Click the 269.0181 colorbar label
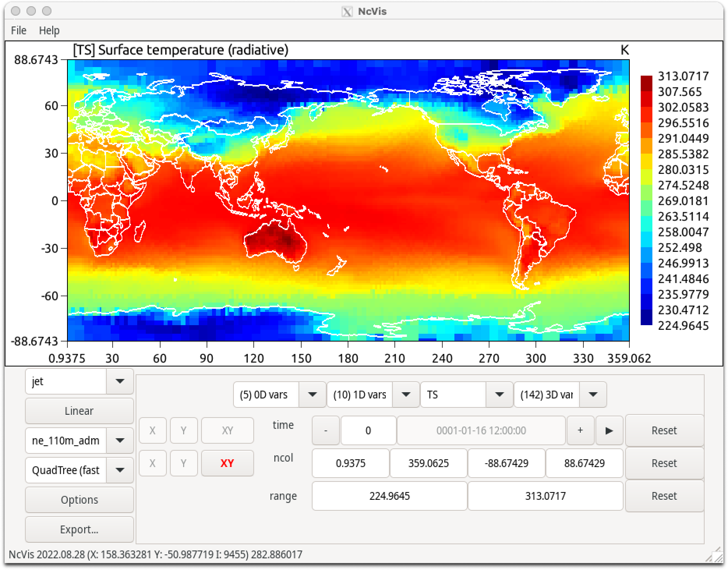This screenshot has height=570, width=728. (683, 201)
